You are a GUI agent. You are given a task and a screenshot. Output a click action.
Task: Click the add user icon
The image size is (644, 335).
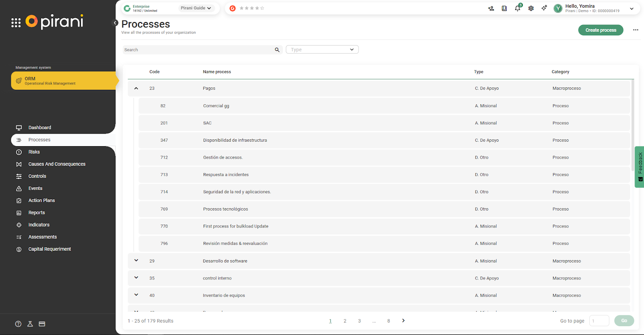click(491, 8)
